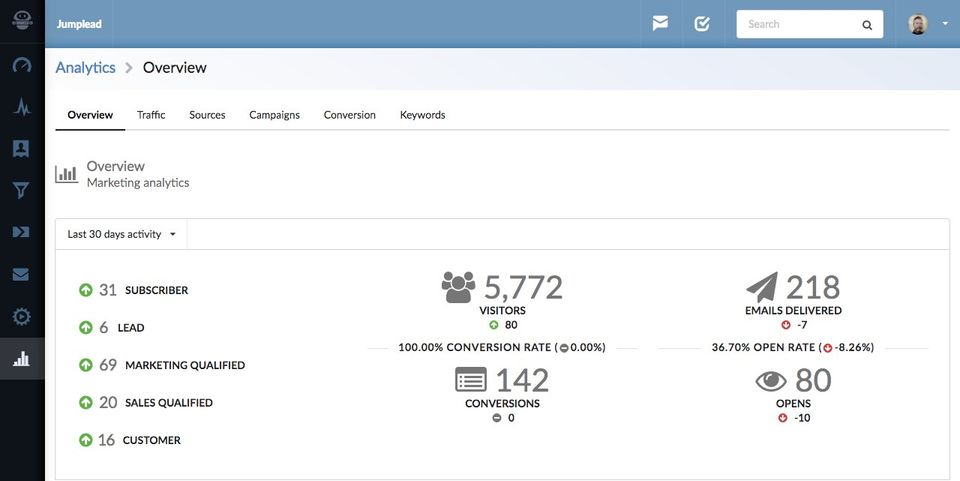Open the contacts icon in sidebar
This screenshot has height=481, width=960.
[22, 149]
